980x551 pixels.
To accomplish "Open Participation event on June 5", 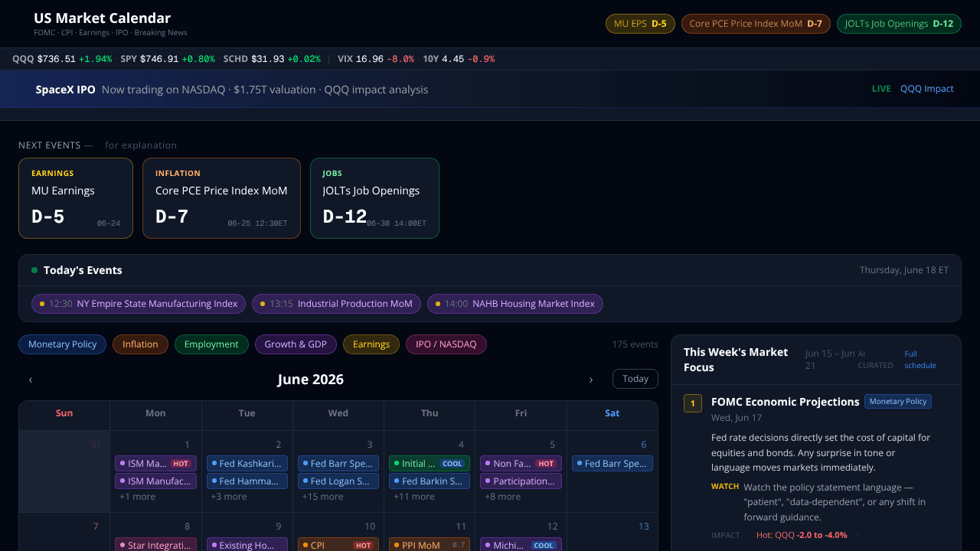I will pos(521,481).
